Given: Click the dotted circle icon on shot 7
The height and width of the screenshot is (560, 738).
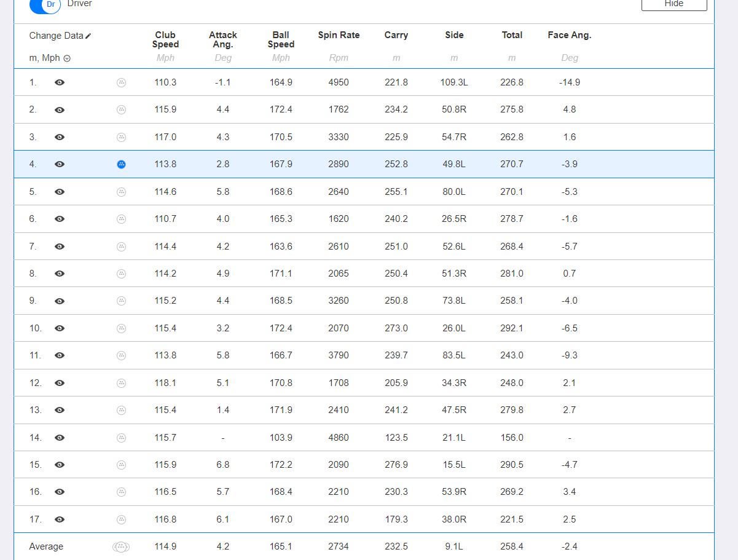Looking at the screenshot, I should pos(121,246).
